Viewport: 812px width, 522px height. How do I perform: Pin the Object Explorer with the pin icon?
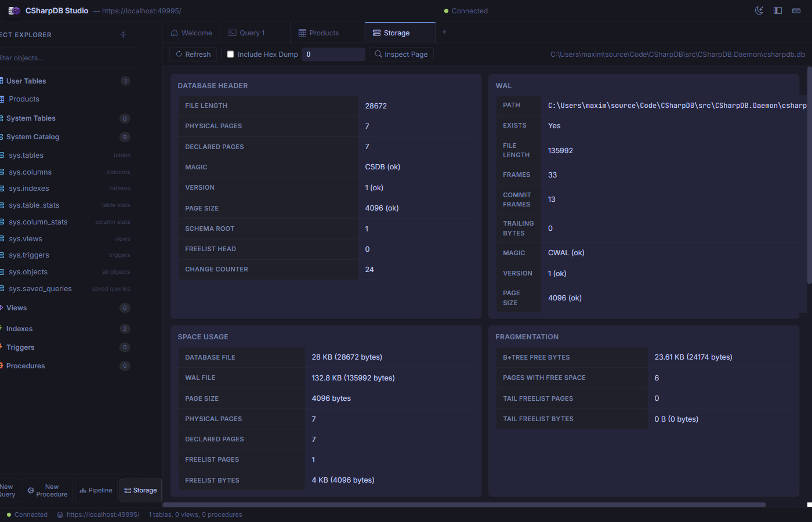(123, 34)
